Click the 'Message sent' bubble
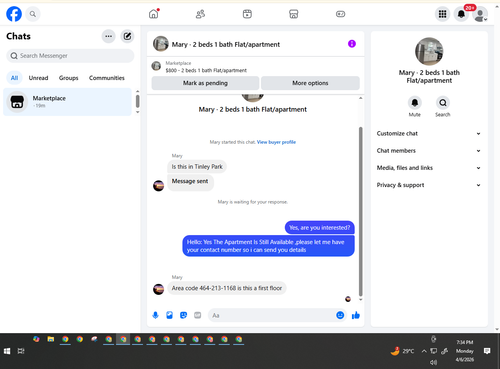This screenshot has height=369, width=500. click(x=190, y=182)
